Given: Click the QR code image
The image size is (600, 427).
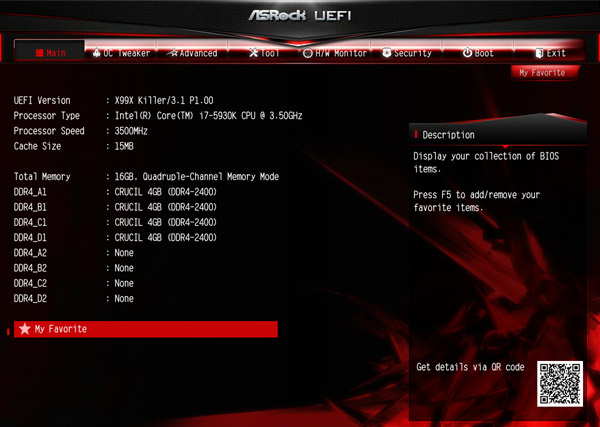Looking at the screenshot, I should [560, 384].
